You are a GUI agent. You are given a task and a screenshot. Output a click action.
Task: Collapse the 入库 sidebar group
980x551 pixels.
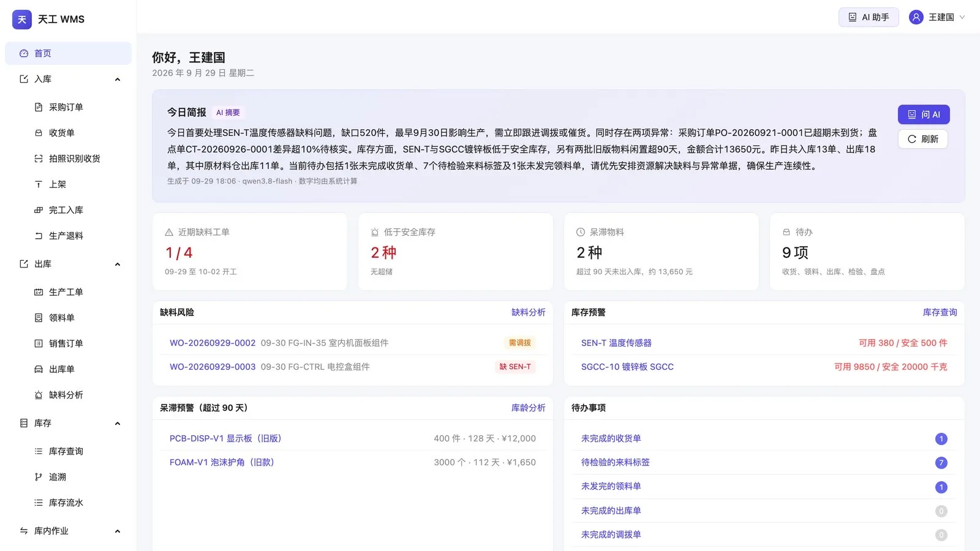118,80
